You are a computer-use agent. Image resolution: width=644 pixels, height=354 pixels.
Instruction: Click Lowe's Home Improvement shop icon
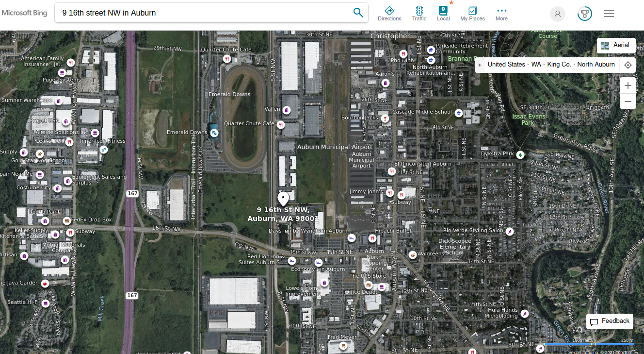(324, 283)
